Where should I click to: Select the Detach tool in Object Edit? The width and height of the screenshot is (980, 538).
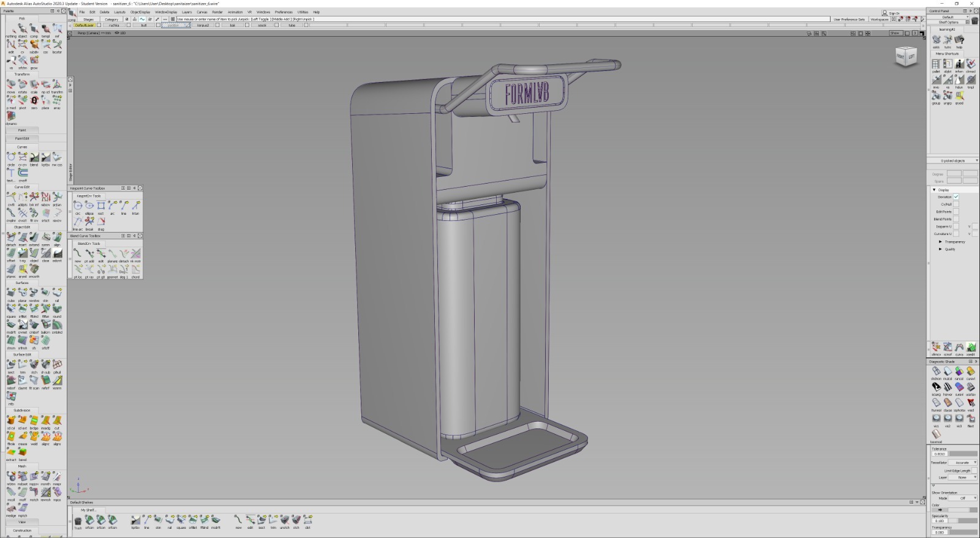click(11, 237)
